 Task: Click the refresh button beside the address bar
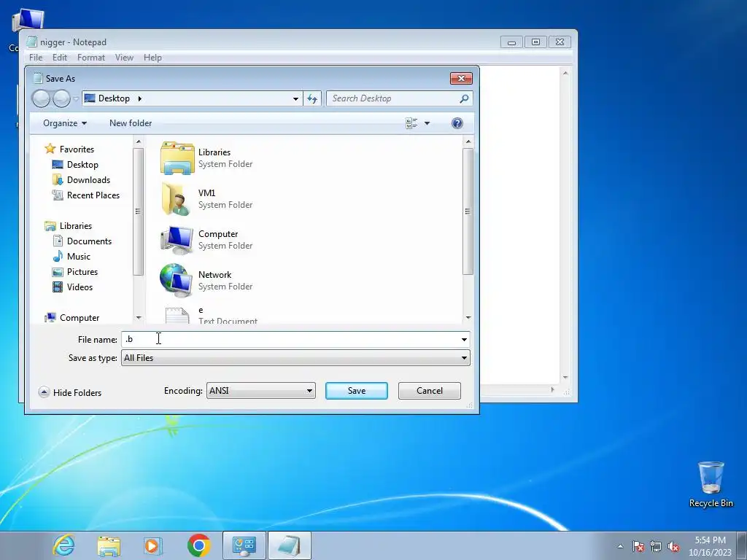click(x=312, y=98)
